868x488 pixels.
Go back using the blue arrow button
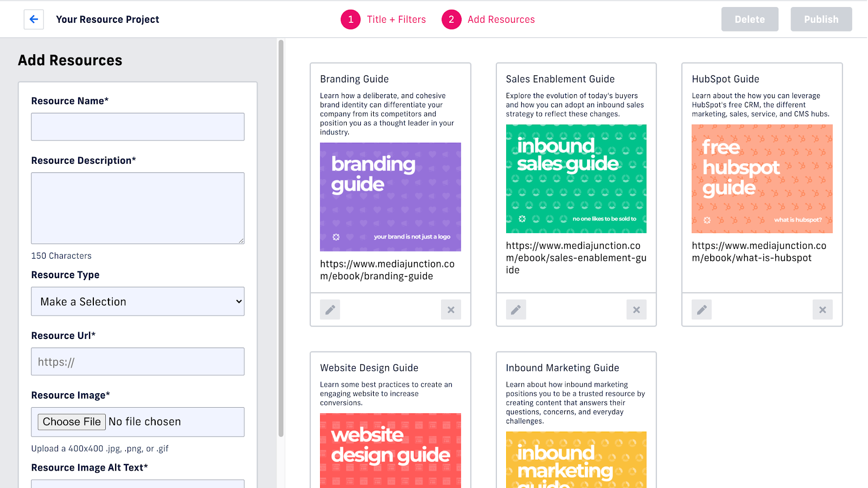pyautogui.click(x=34, y=20)
